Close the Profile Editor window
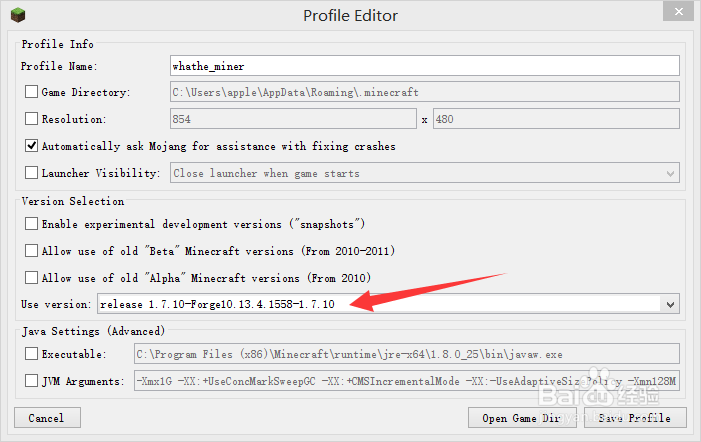701x442 pixels. click(678, 12)
